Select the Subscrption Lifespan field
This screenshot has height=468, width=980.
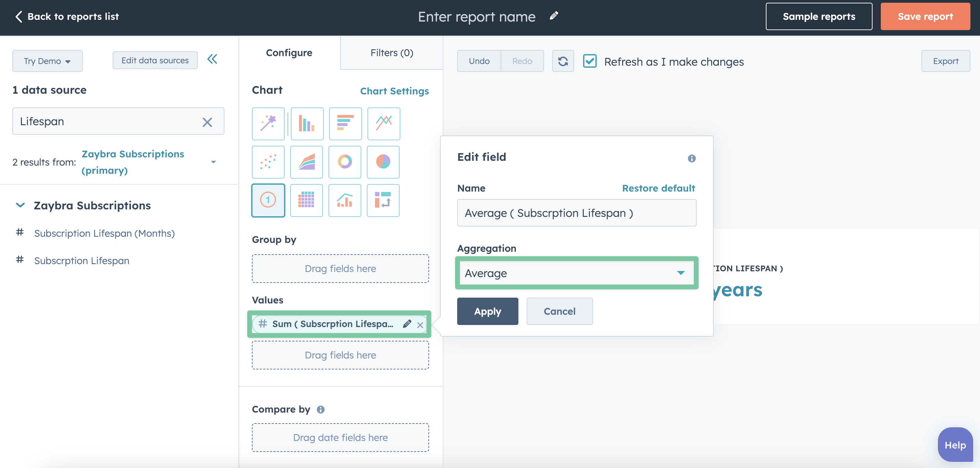[x=82, y=261]
